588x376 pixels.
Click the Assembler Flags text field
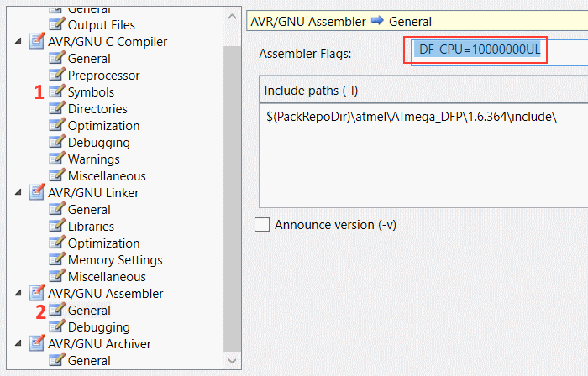click(479, 53)
